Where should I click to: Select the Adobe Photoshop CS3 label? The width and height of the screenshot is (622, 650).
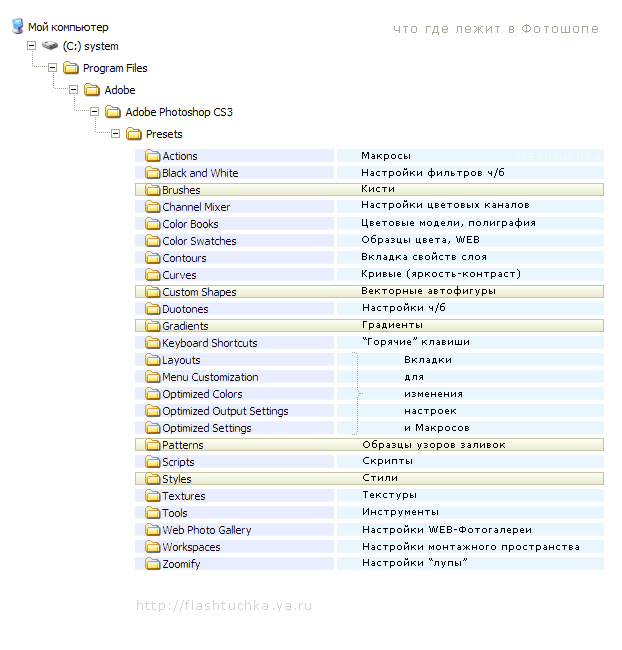[179, 112]
